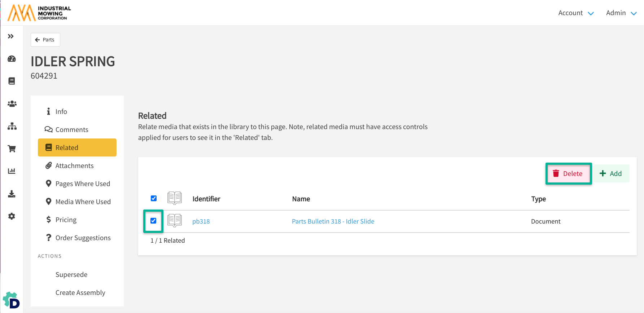Open the reports bar chart icon

[x=12, y=171]
